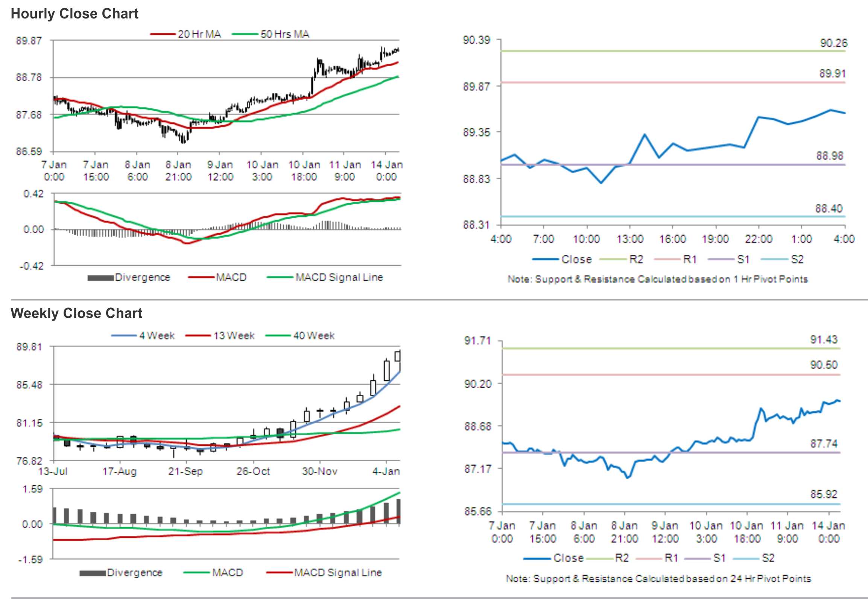Viewport: 868px width, 599px height.
Task: Click the 89.91 R1 level label
Action: coord(833,73)
